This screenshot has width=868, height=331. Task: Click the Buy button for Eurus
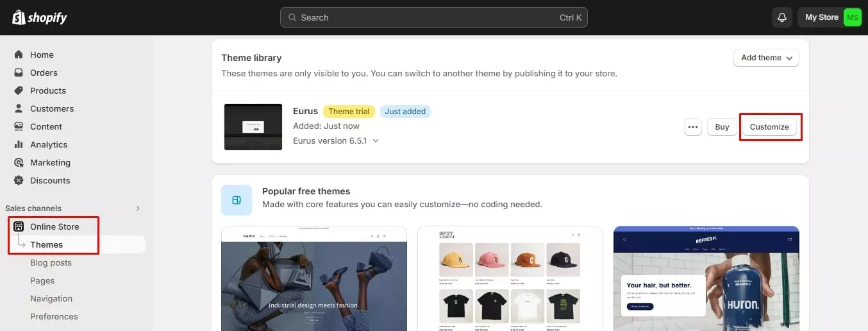pos(722,127)
